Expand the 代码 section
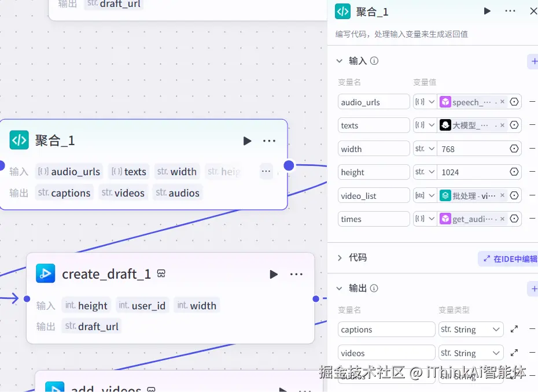The image size is (538, 392). coord(341,258)
